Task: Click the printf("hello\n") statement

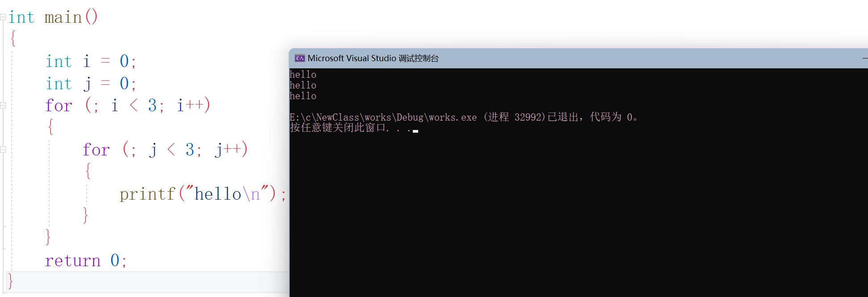Action: tap(203, 194)
